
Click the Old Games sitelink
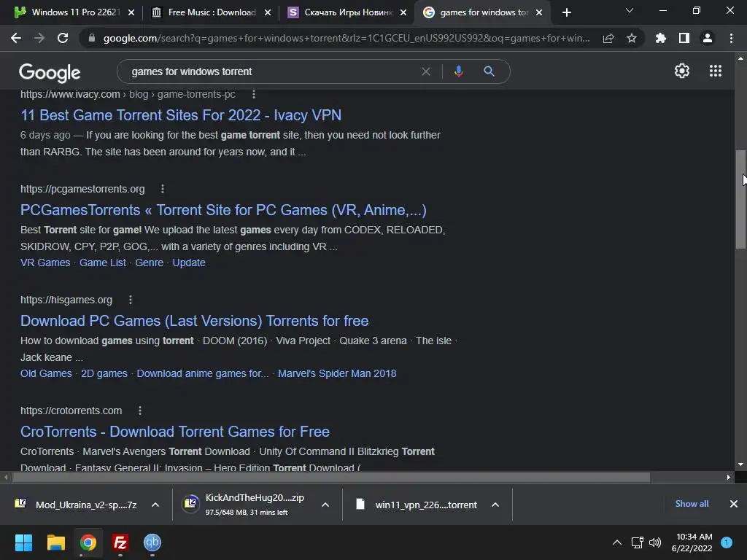tap(46, 374)
